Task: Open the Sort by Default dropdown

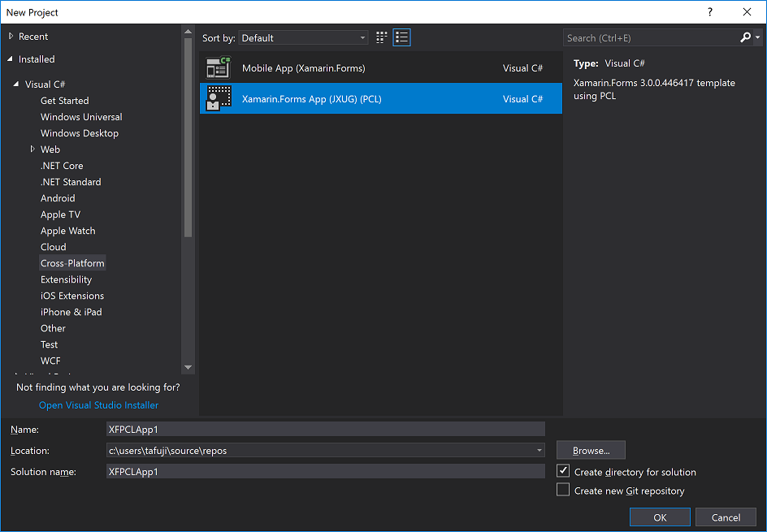Action: 303,37
